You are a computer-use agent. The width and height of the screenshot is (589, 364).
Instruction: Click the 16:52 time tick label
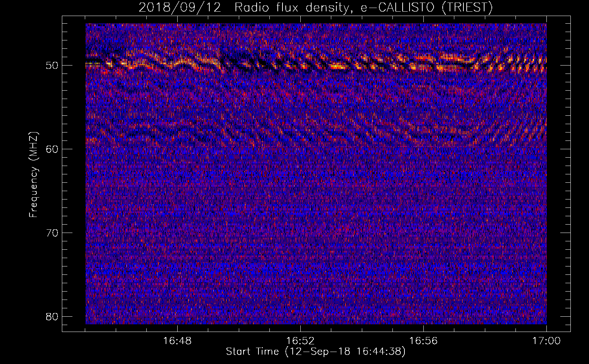300,341
